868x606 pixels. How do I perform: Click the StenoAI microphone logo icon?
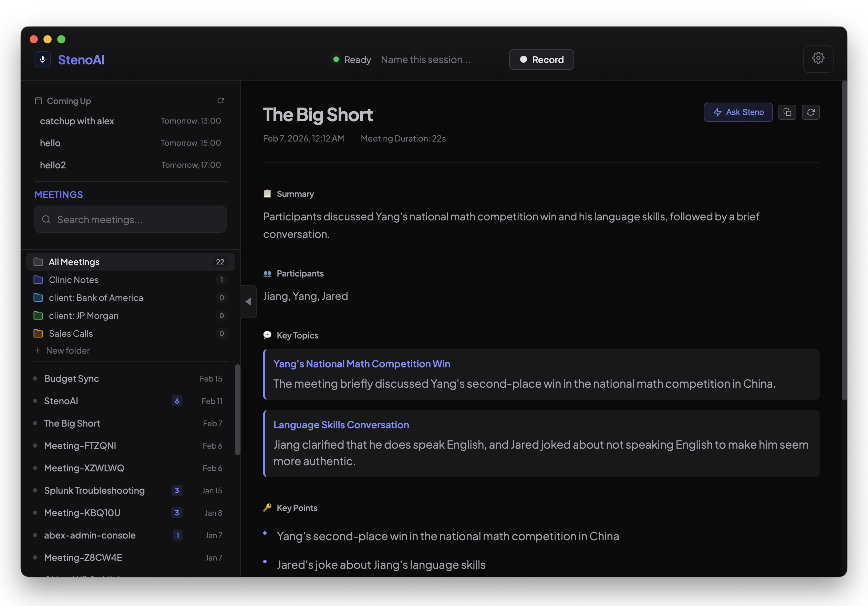click(43, 59)
